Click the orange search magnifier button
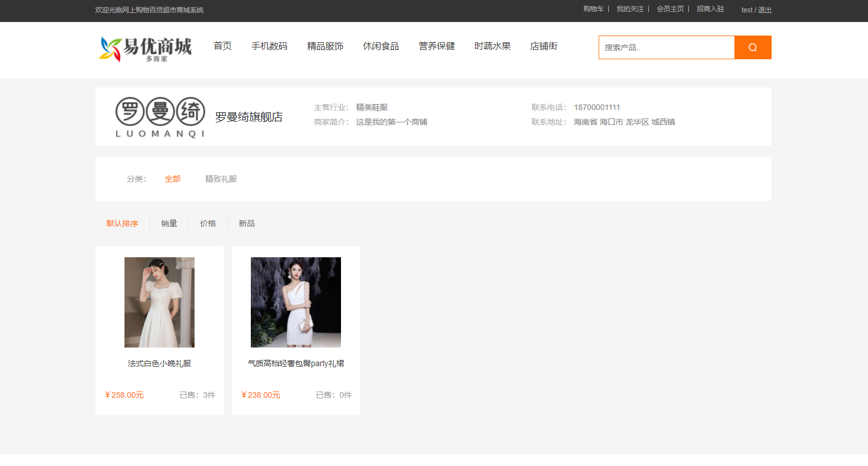 pos(752,47)
